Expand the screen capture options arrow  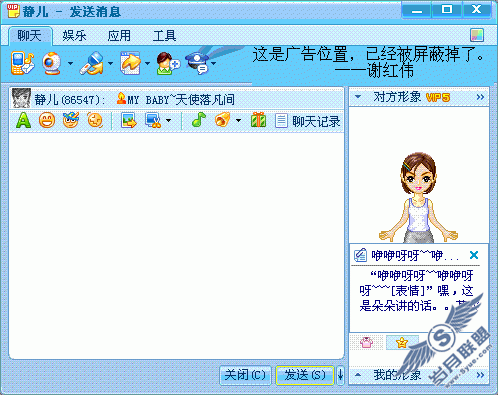(x=169, y=121)
